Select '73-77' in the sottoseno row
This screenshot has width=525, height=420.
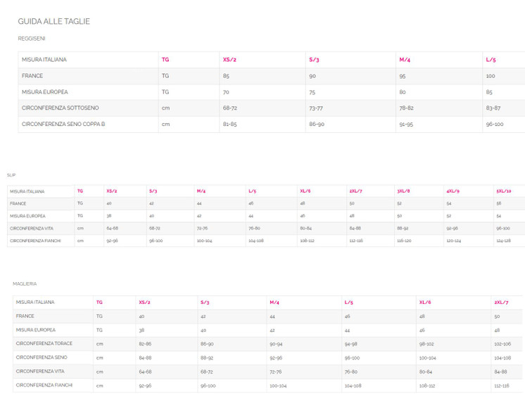(316, 108)
